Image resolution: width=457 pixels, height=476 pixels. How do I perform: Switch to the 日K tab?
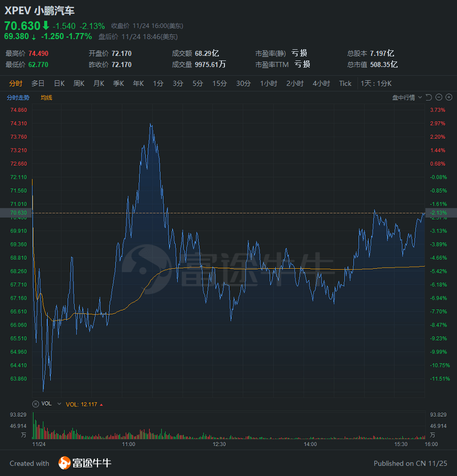(x=59, y=83)
